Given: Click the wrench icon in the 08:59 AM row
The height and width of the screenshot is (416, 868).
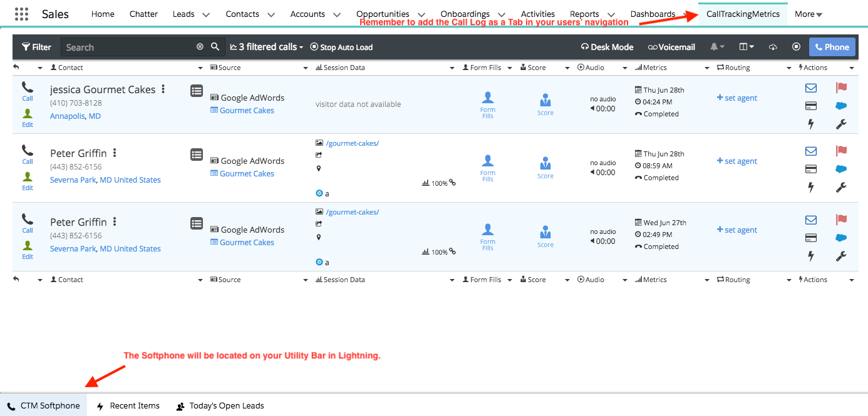Looking at the screenshot, I should coord(841,187).
